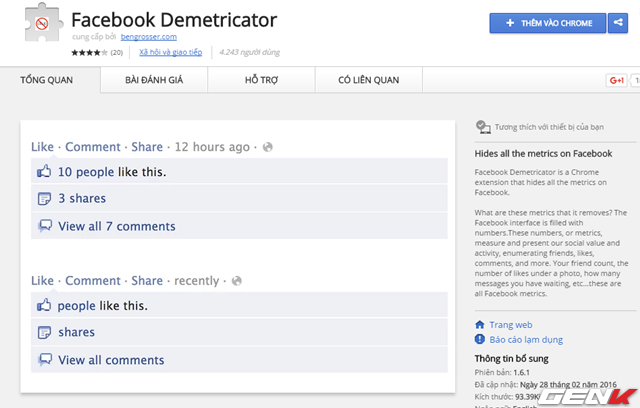Switch to the TỔNG QUAN tab
This screenshot has height=408, width=640.
point(50,80)
